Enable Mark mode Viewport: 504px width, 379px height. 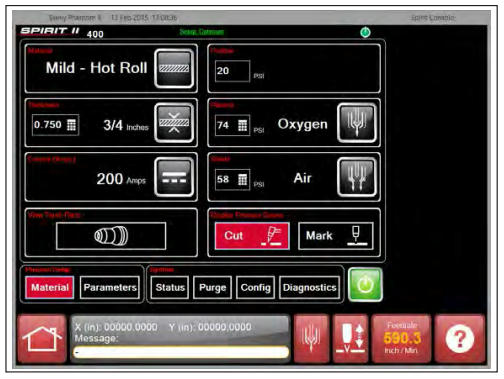click(x=336, y=236)
